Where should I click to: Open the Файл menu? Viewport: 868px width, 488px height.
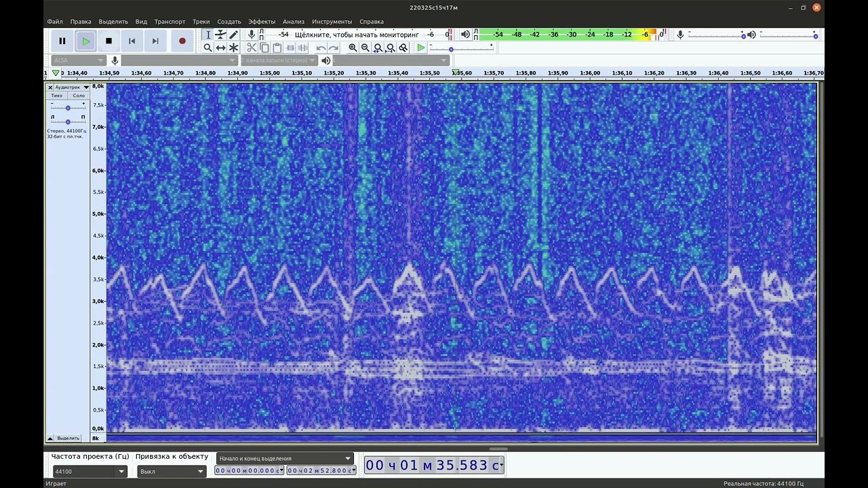tap(55, 22)
